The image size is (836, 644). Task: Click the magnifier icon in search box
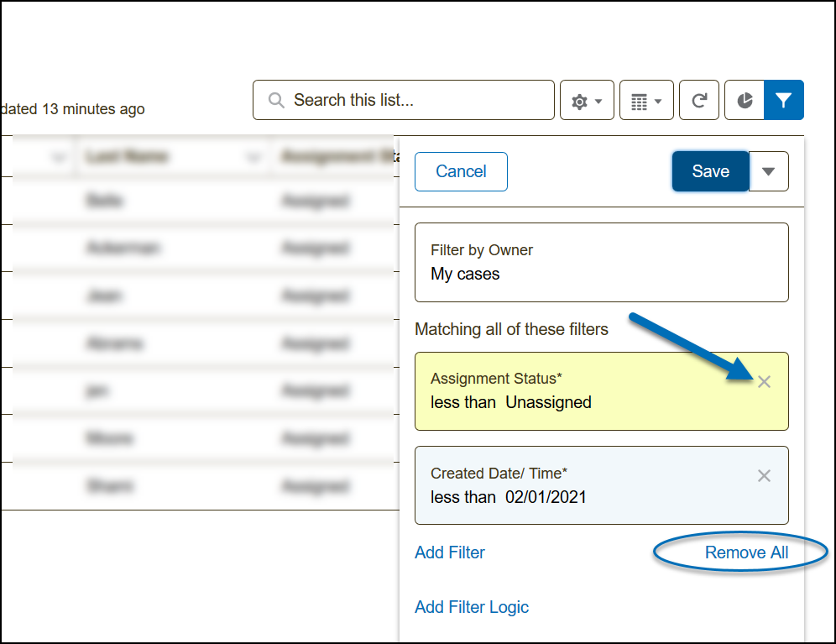tap(276, 101)
